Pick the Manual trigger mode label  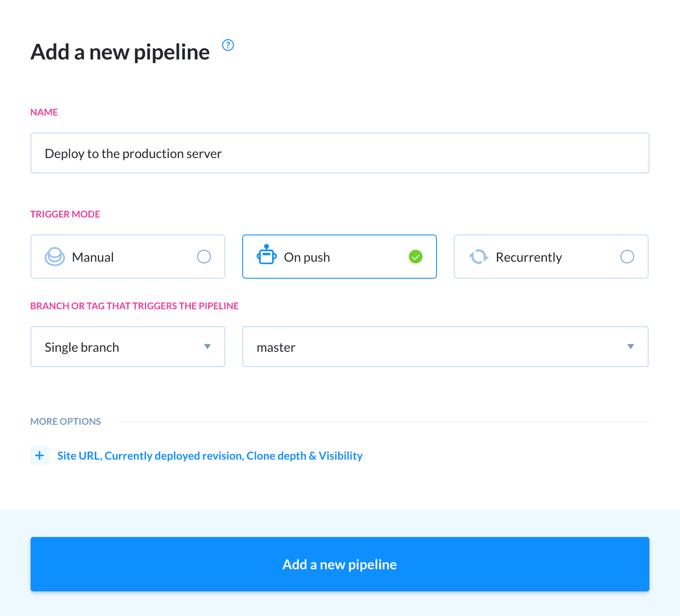(x=93, y=257)
